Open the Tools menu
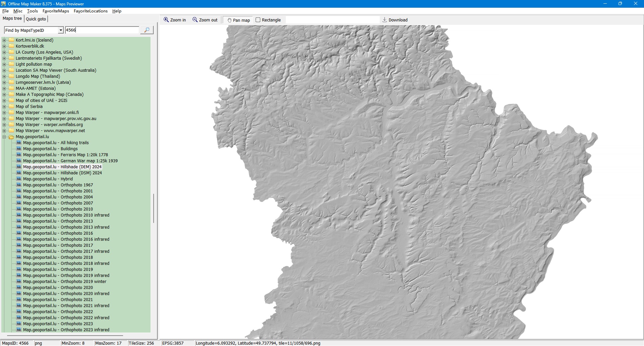Image resolution: width=644 pixels, height=346 pixels. [x=32, y=11]
